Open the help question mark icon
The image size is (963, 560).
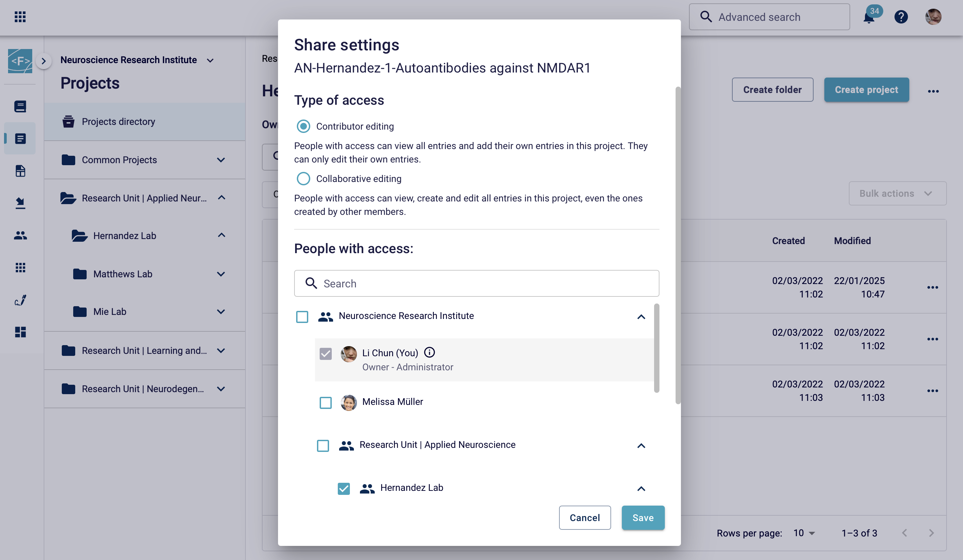pyautogui.click(x=901, y=17)
